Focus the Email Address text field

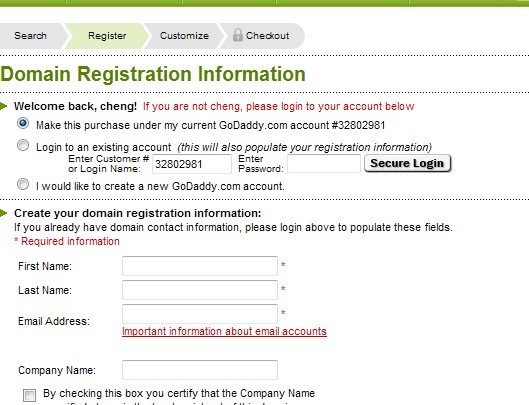click(200, 314)
